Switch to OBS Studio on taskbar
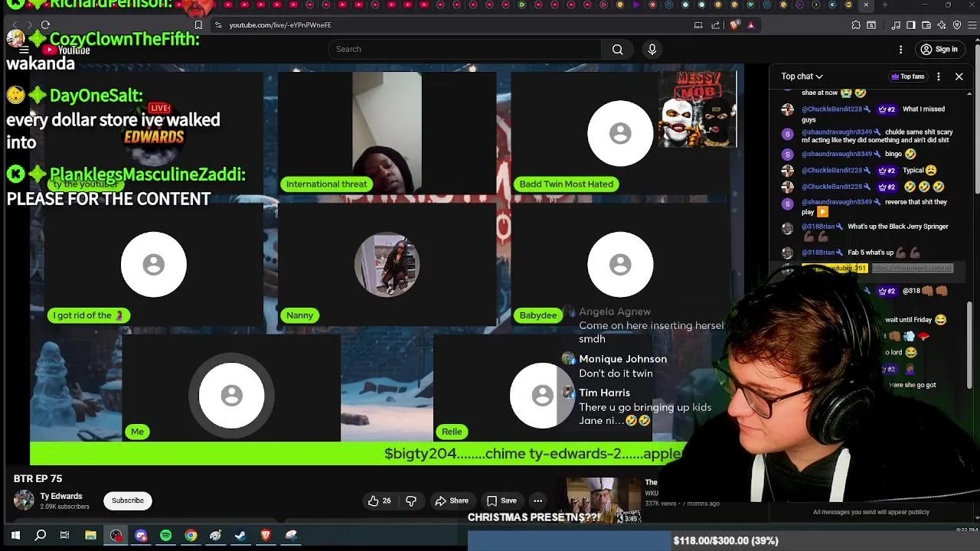 (116, 536)
